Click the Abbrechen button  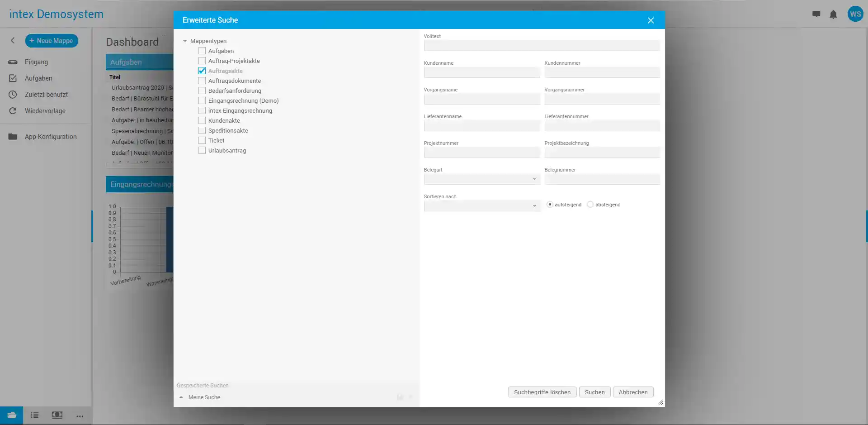tap(633, 392)
